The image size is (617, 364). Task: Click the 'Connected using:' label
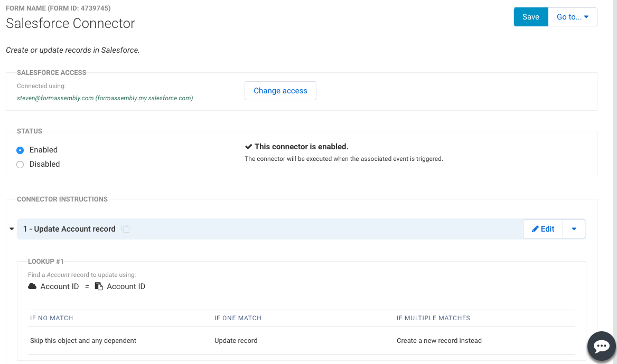coord(41,86)
